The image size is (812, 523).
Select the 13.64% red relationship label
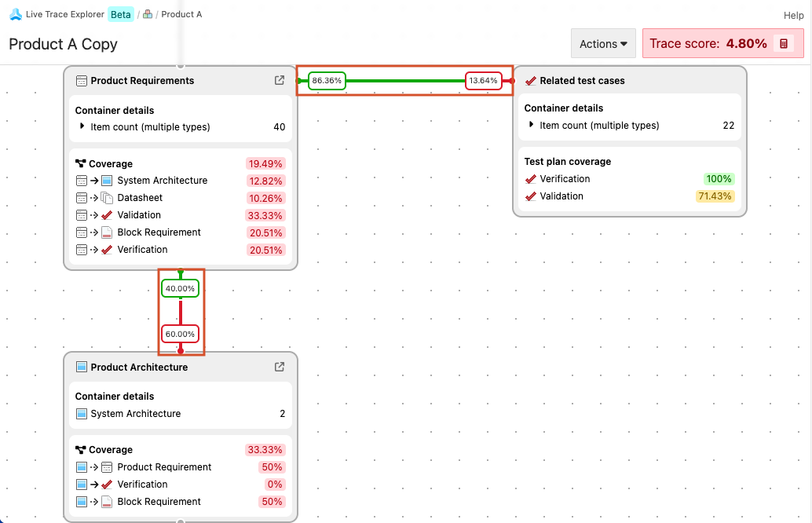pyautogui.click(x=483, y=80)
